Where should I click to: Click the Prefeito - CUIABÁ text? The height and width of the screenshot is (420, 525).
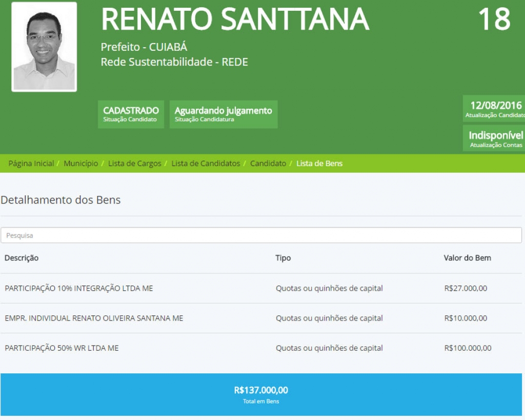(144, 47)
